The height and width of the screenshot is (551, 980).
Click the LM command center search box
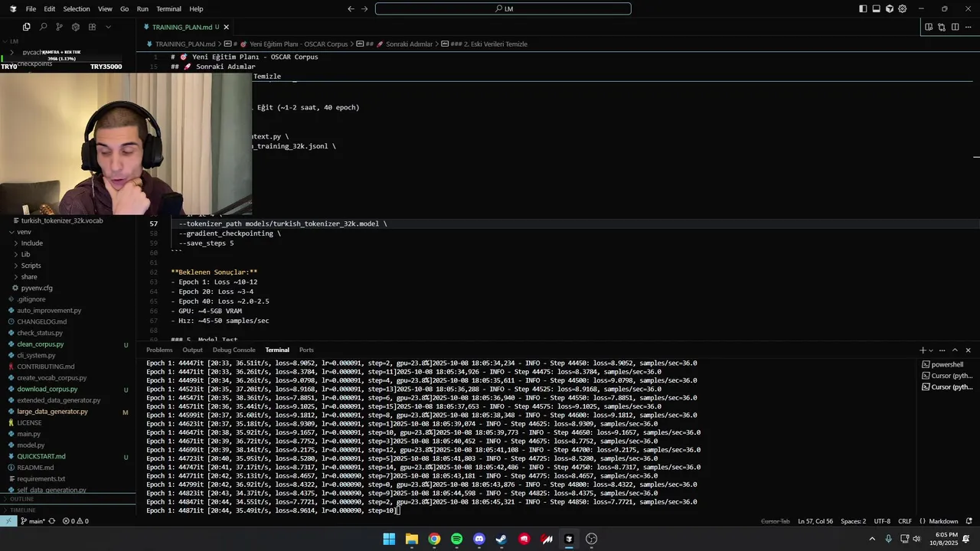click(x=503, y=9)
